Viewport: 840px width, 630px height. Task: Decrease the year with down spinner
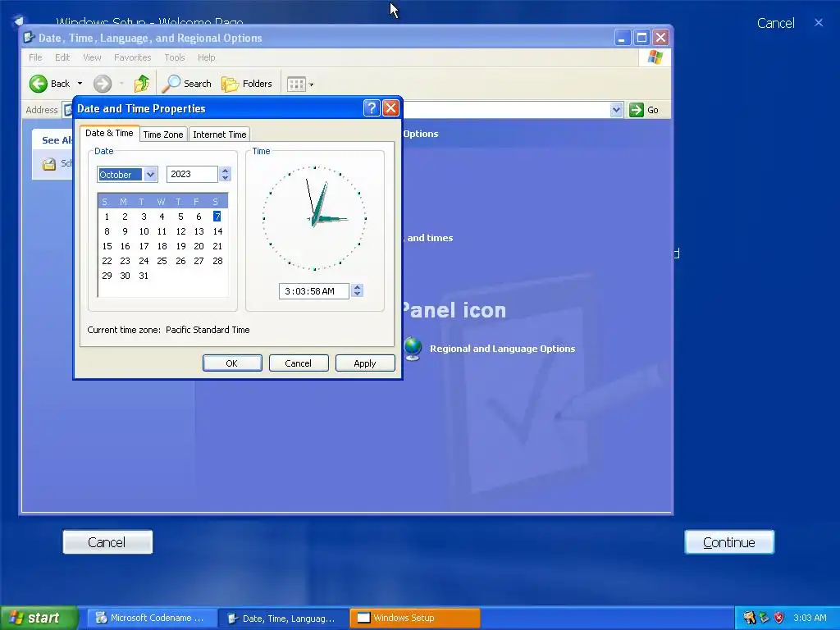[x=225, y=177]
